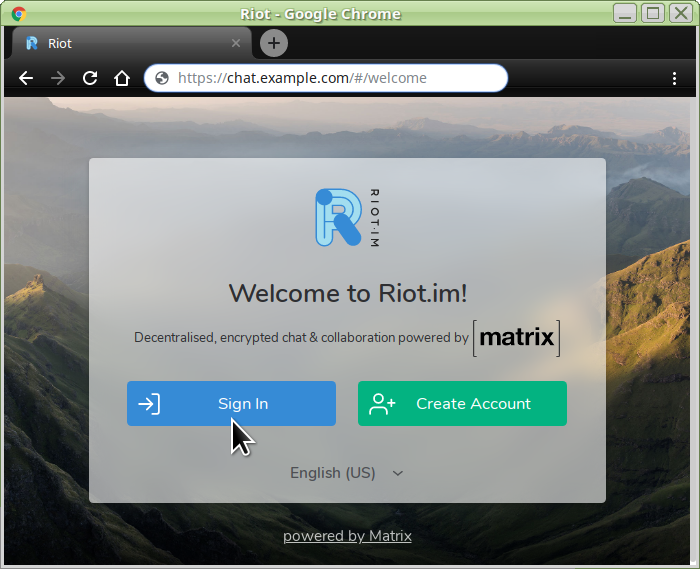Close the Riot tab

(236, 43)
